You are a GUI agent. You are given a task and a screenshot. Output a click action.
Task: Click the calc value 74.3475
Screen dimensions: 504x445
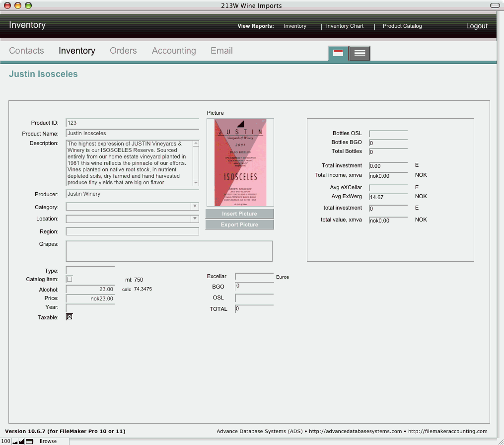pos(143,289)
